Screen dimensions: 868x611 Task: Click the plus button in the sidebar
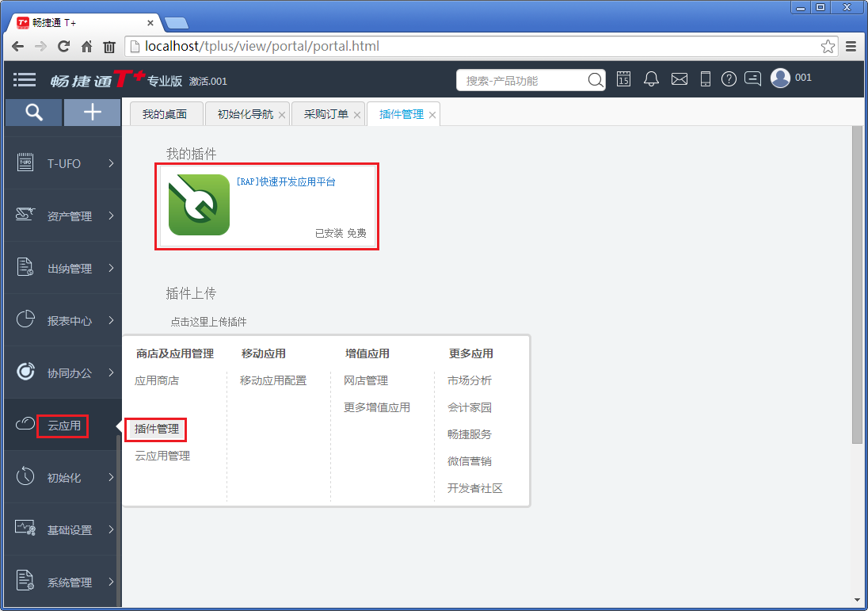click(x=93, y=113)
